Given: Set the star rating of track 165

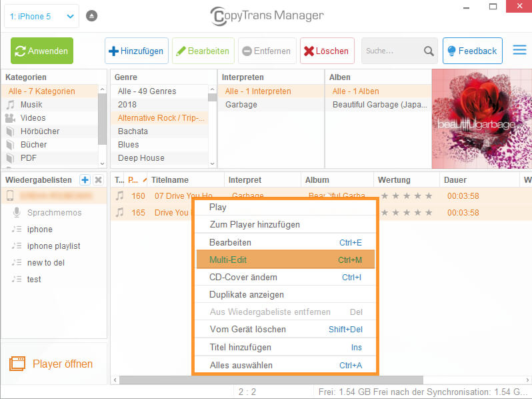Looking at the screenshot, I should click(x=407, y=213).
